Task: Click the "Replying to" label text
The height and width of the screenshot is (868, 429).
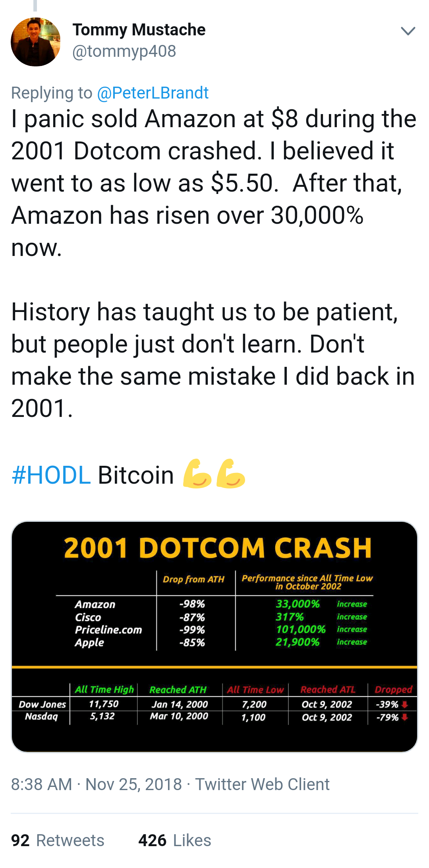Action: 52,93
